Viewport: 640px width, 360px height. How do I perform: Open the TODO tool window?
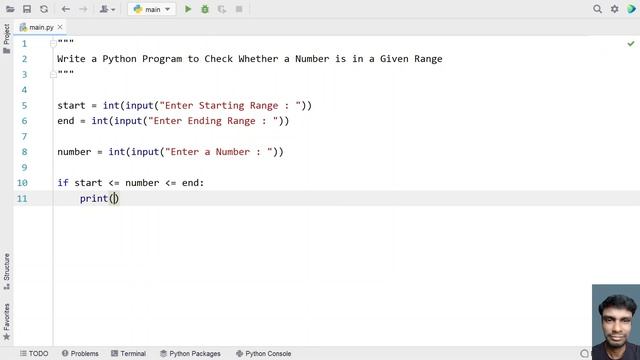click(34, 353)
